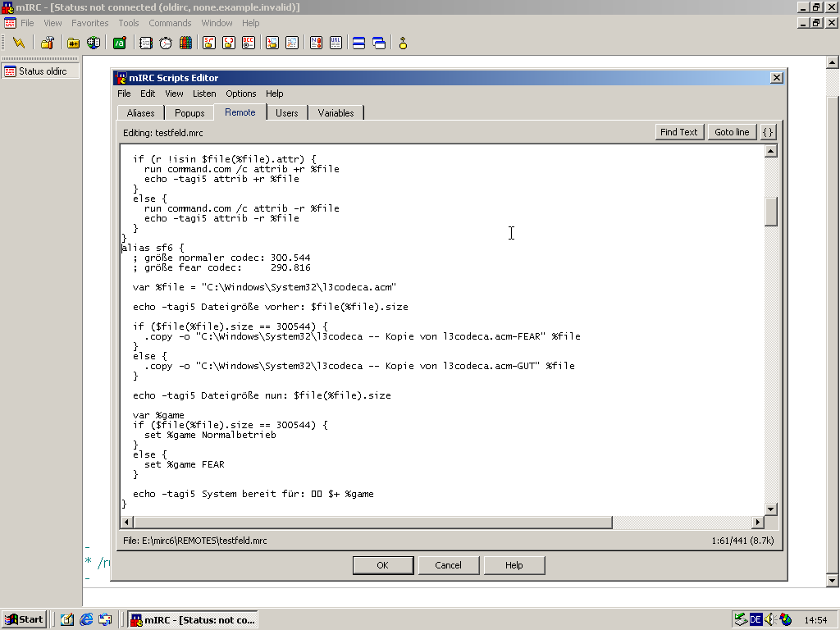Open the View menu in main mIRC window
This screenshot has width=840, height=630.
coord(52,23)
